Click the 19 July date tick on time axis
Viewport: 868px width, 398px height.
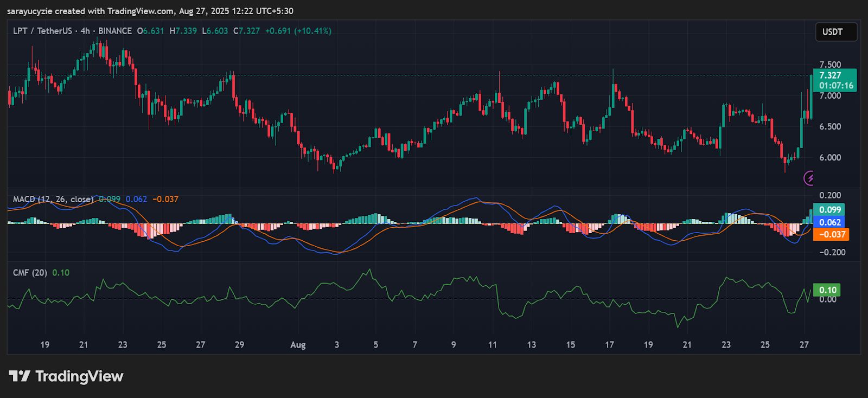pos(44,345)
